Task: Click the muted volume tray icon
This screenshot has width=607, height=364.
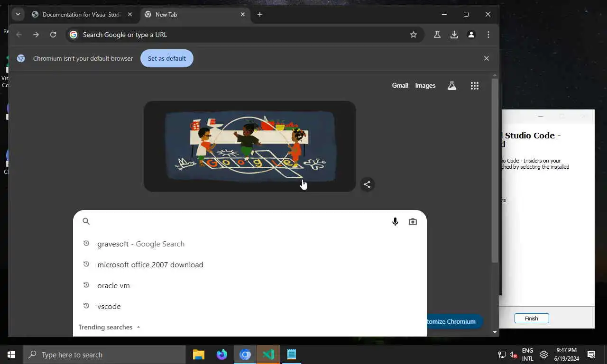Action: pyautogui.click(x=514, y=355)
